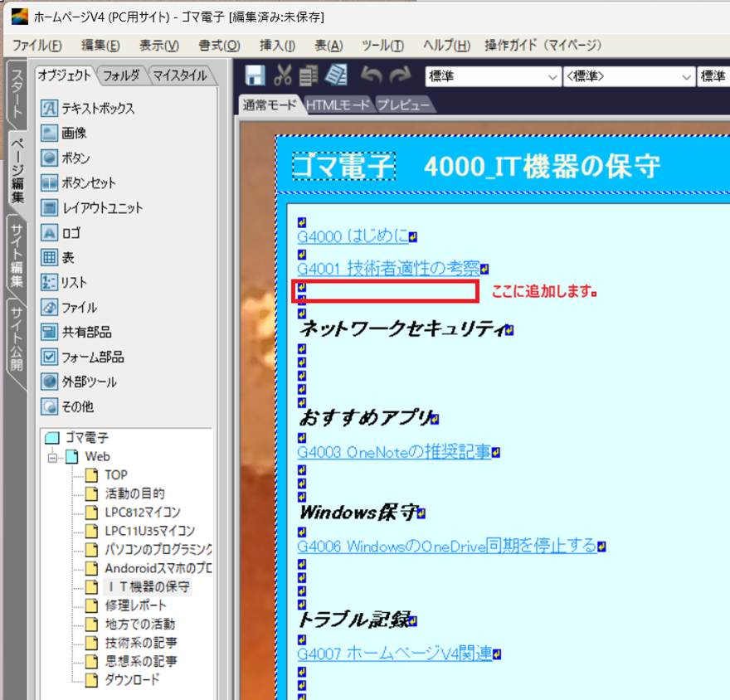Viewport: 730px width, 700px height.
Task: Select the TOP page in tree
Action: [115, 474]
